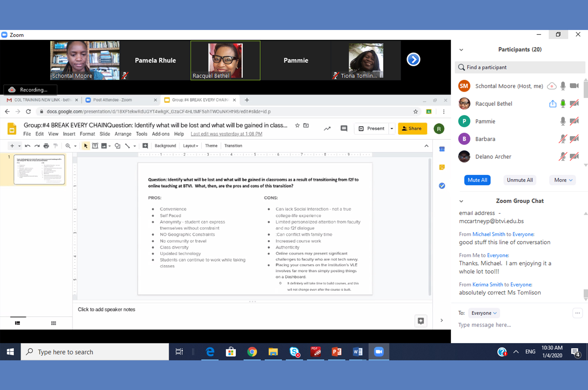Open Skype from the taskbar
The height and width of the screenshot is (390, 588).
pos(294,352)
